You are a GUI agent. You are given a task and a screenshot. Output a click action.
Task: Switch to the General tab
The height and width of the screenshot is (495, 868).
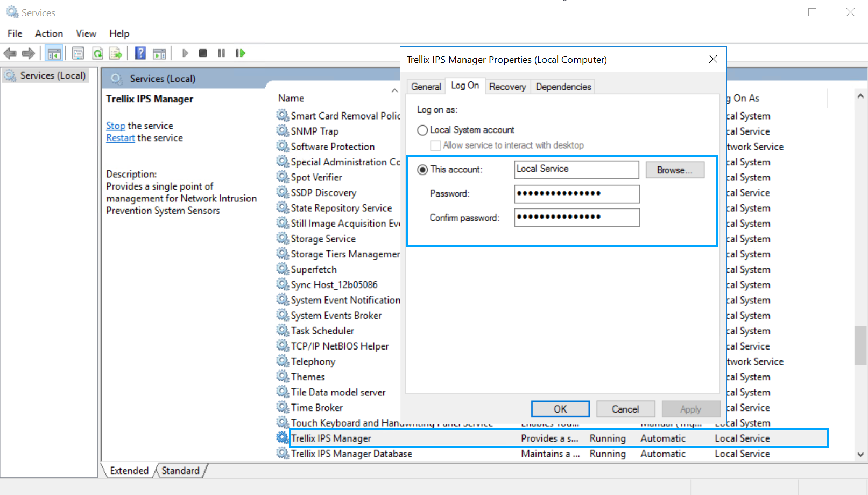[426, 87]
